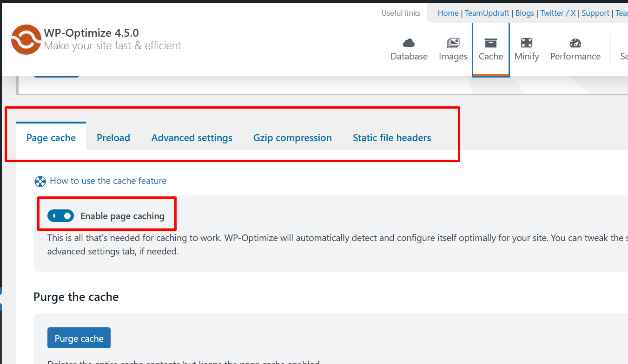Follow the Support useful link
The width and height of the screenshot is (628, 364).
tap(595, 13)
